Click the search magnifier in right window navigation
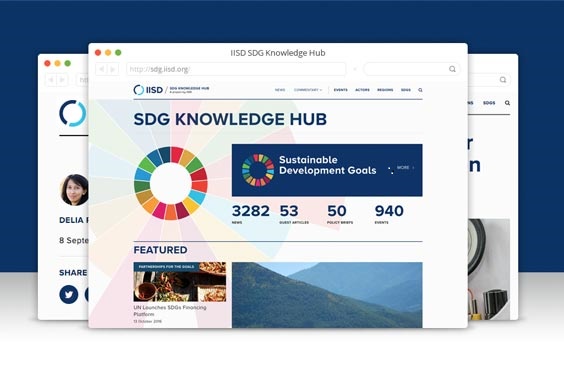Viewport: 564px width, 380px height. click(x=507, y=103)
